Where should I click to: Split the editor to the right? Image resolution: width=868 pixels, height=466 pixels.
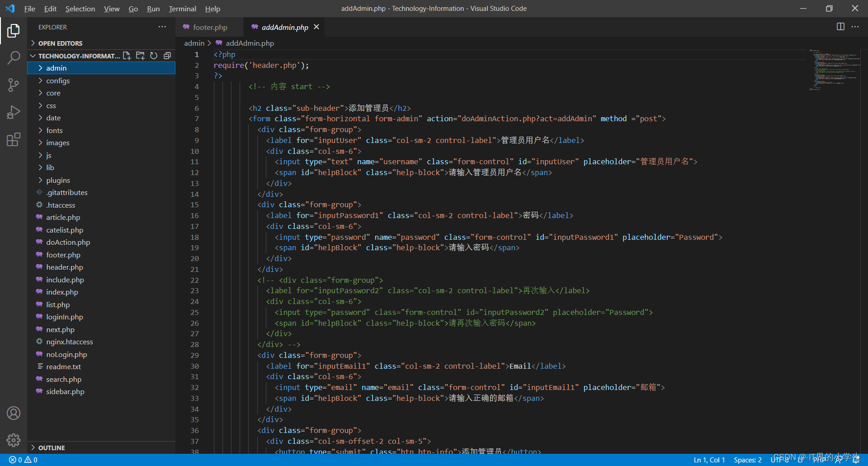coord(840,27)
